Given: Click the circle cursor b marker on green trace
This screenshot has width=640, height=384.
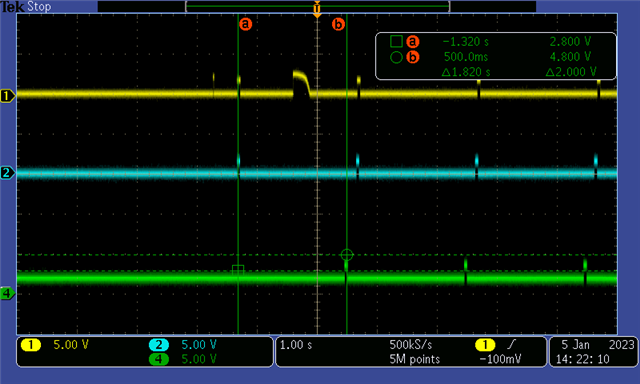Looking at the screenshot, I should pos(347,255).
